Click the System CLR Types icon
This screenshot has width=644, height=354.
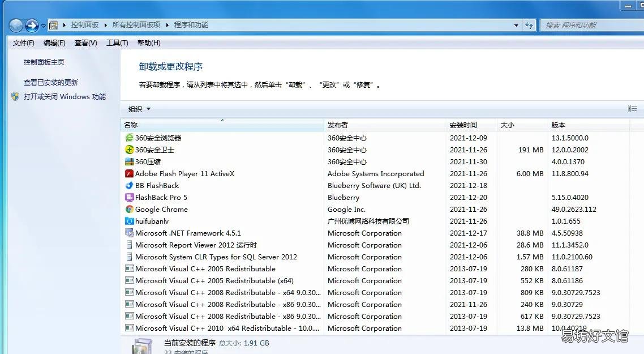[x=130, y=257]
